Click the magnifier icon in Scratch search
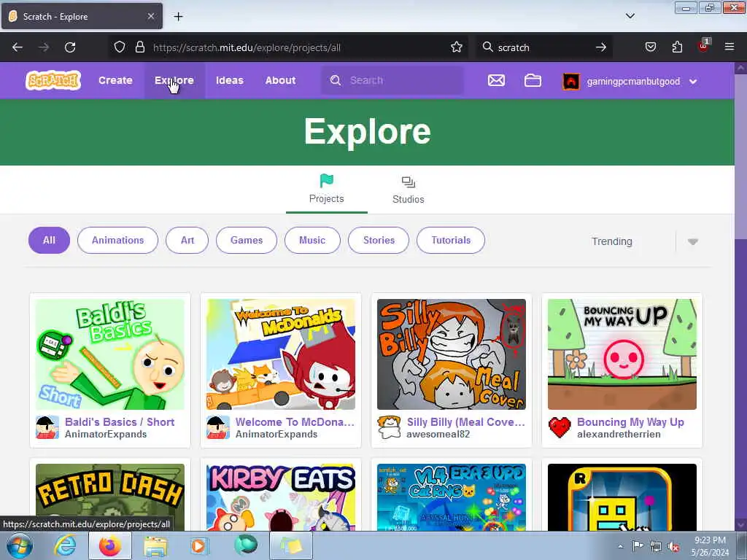Viewport: 747px width, 560px height. coord(336,80)
